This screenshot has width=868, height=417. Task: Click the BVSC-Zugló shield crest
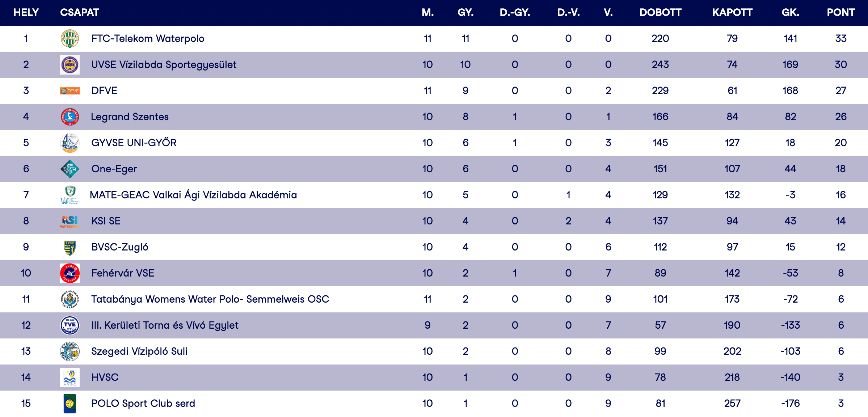tap(70, 248)
